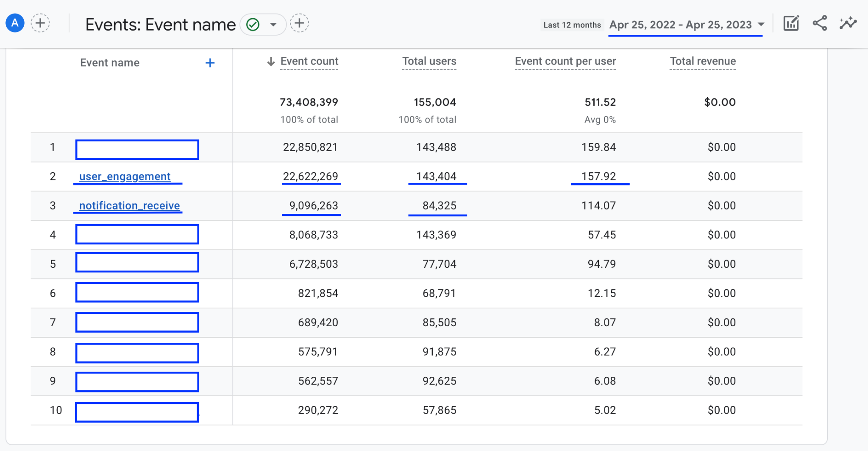868x451 pixels.
Task: Click the redacted event name in row 1
Action: click(137, 150)
